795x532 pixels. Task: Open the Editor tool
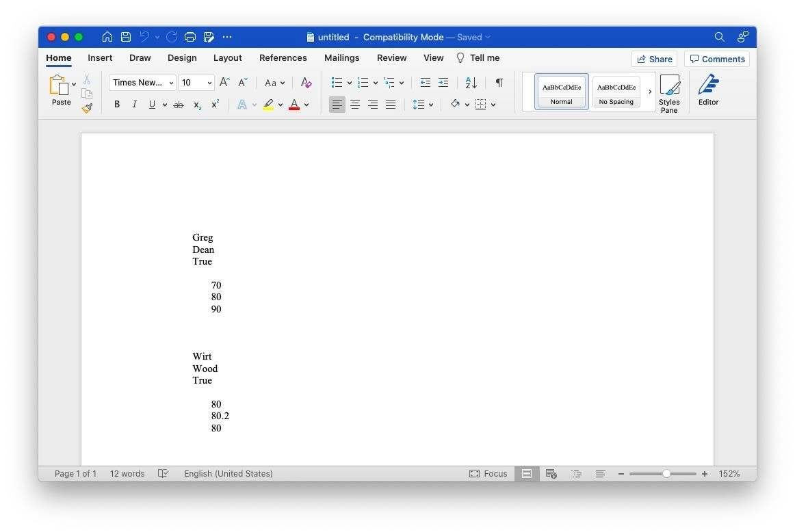pos(708,90)
